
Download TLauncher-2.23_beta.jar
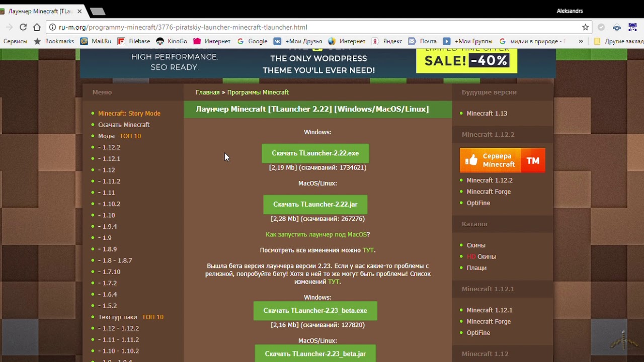tap(315, 353)
